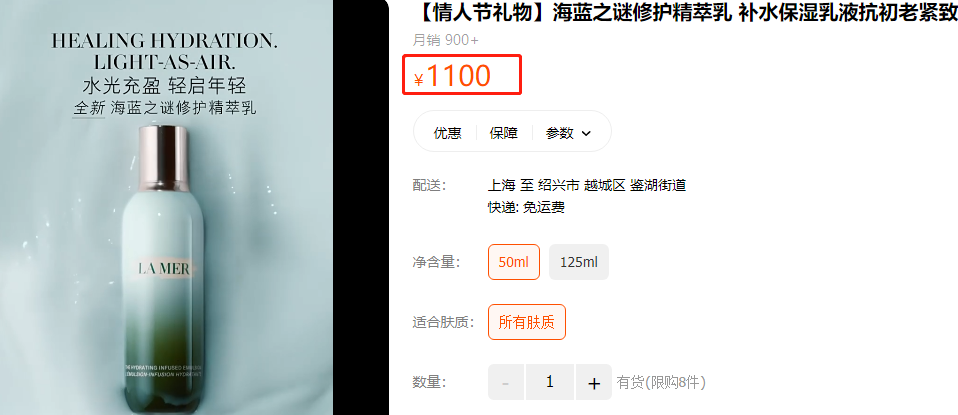The width and height of the screenshot is (958, 415).
Task: Click the La Mer product image
Action: [166, 208]
